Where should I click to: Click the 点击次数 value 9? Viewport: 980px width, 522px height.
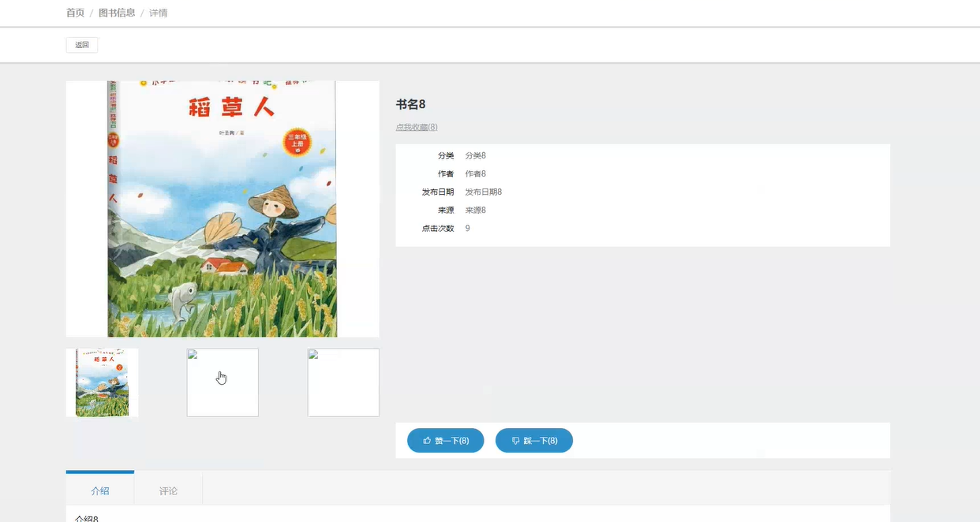(x=468, y=228)
